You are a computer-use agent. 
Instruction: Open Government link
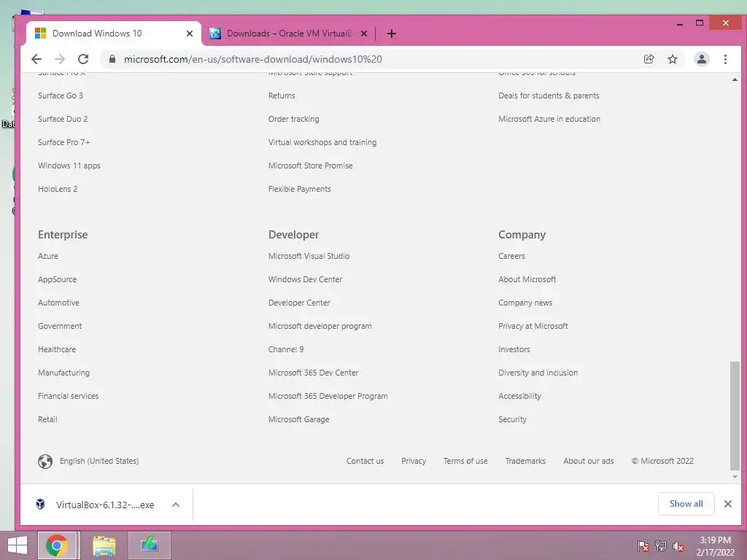60,326
